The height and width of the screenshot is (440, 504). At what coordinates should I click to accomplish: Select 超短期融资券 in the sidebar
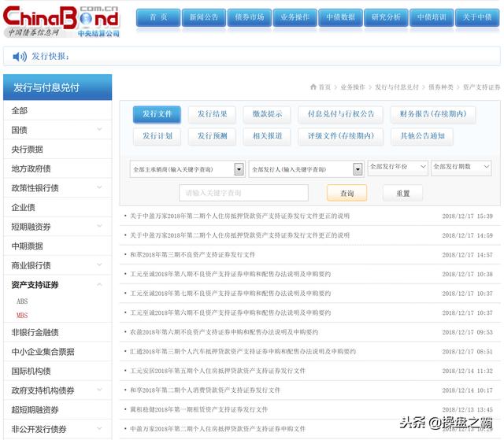point(35,410)
